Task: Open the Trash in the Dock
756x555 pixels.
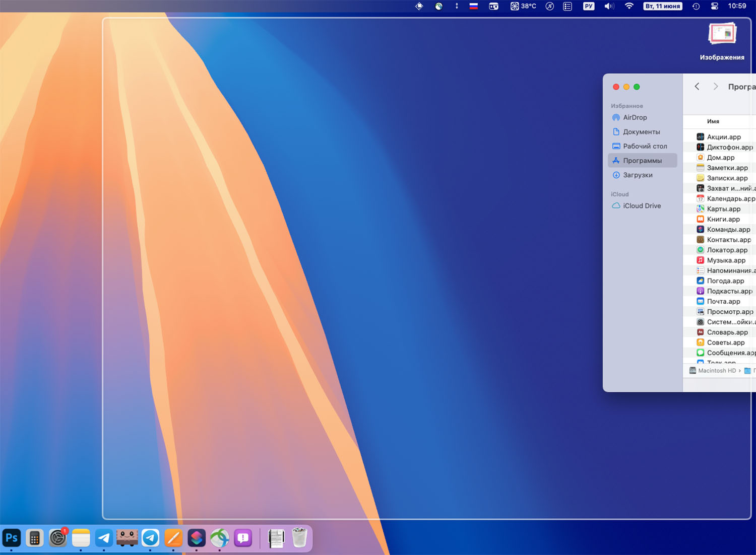Action: click(x=299, y=538)
